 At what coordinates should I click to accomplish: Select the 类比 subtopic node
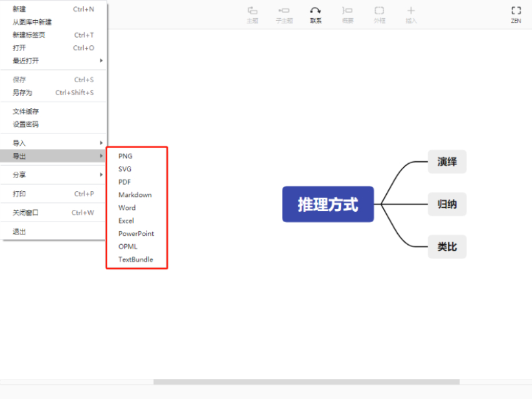pos(447,247)
